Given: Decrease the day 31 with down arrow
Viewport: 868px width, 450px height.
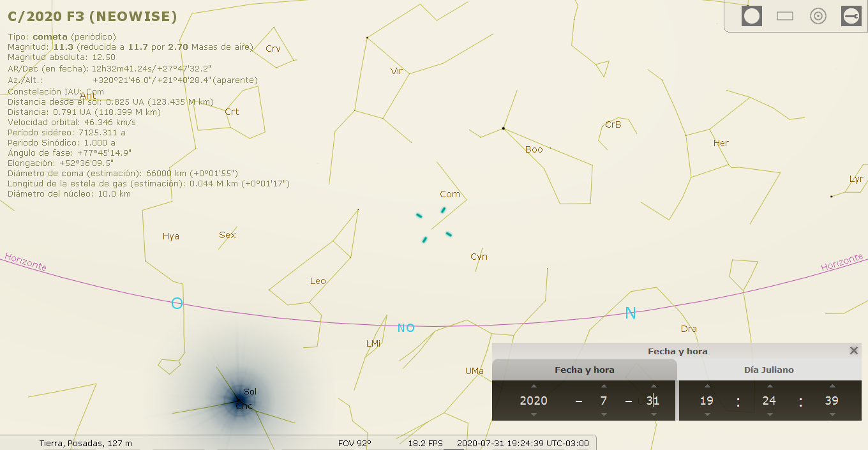Looking at the screenshot, I should [653, 415].
